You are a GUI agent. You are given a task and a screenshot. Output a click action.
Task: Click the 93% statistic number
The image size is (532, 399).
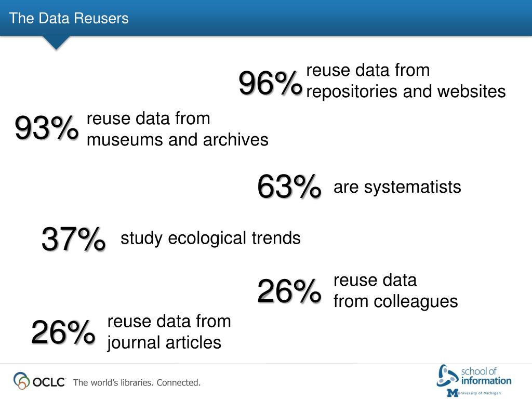46,128
